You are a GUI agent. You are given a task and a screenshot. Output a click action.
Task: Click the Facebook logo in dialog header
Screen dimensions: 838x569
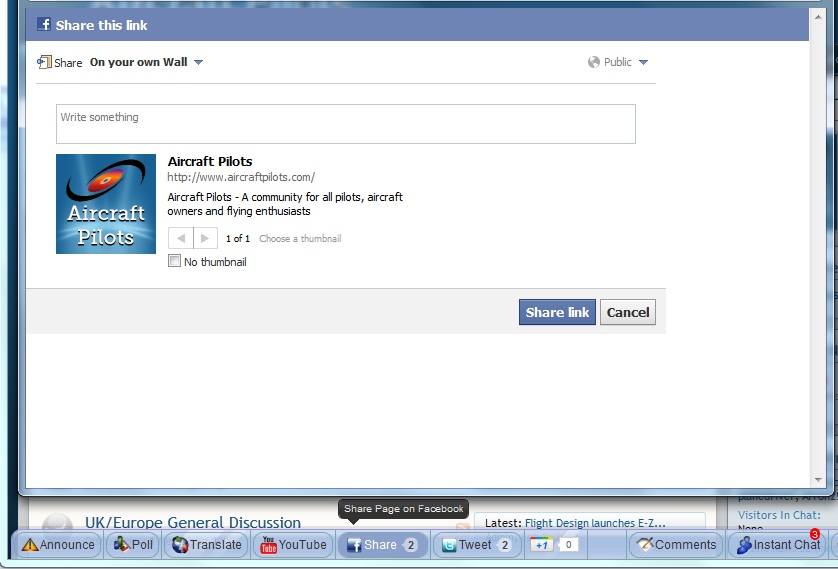coord(43,24)
